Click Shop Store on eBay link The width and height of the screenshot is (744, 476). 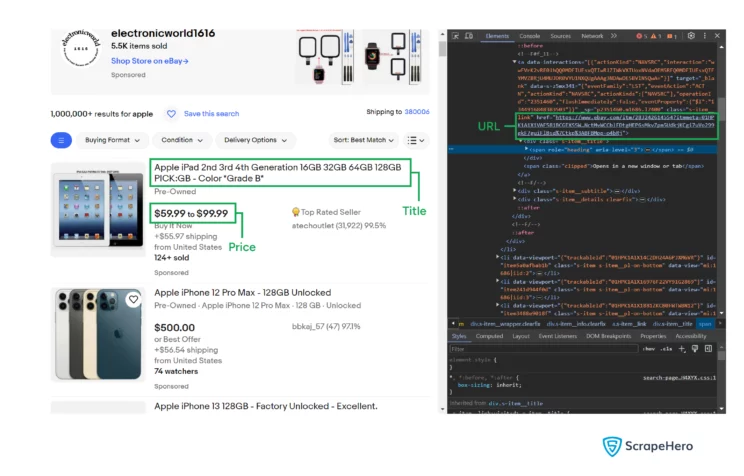(149, 61)
